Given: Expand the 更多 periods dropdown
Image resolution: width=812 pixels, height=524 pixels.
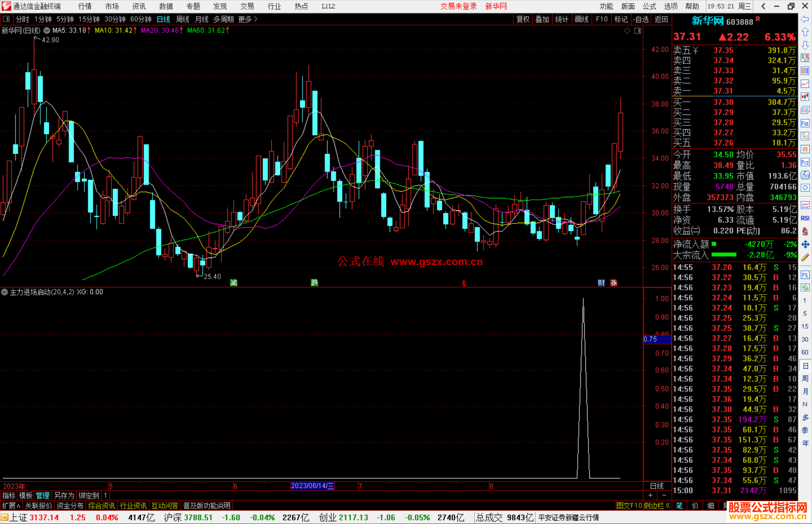Looking at the screenshot, I should 248,19.
